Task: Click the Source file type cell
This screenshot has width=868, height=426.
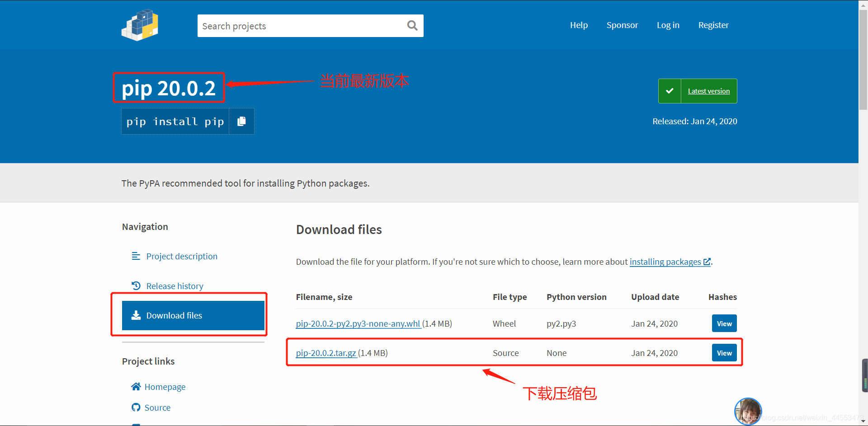Action: pos(505,353)
